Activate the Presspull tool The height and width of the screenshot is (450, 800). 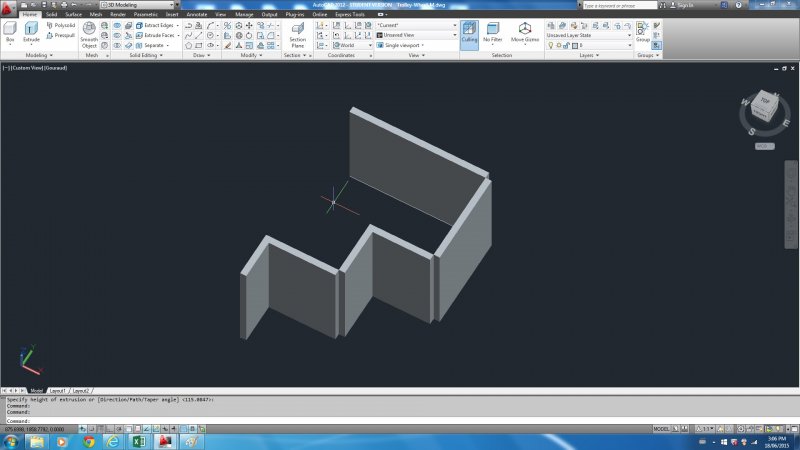coord(61,35)
